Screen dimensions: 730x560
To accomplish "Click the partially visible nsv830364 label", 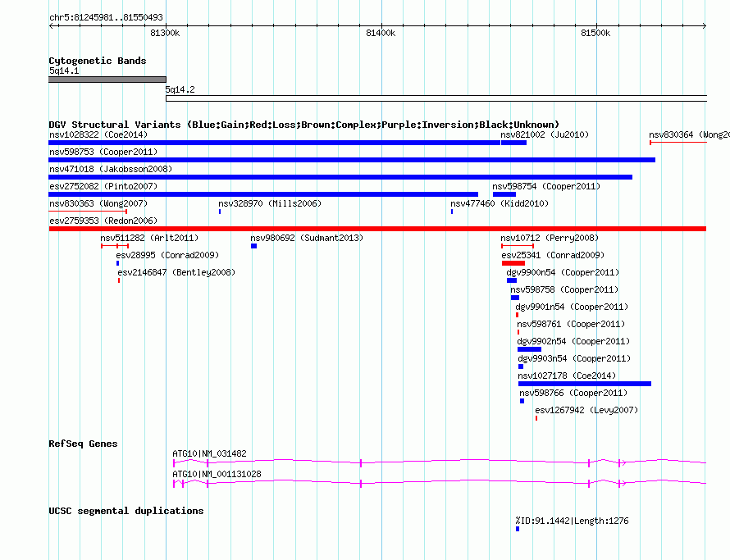I will [689, 134].
